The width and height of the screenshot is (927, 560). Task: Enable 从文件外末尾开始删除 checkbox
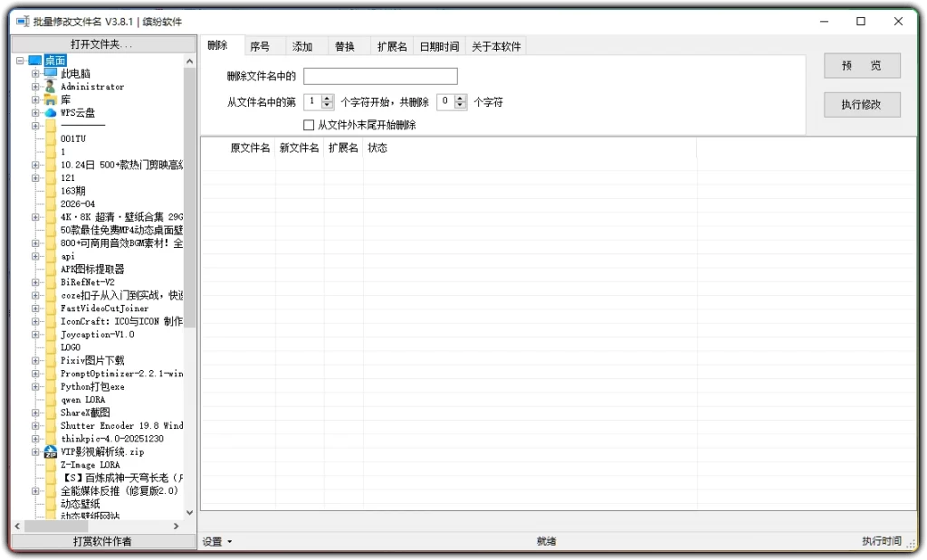(x=309, y=123)
